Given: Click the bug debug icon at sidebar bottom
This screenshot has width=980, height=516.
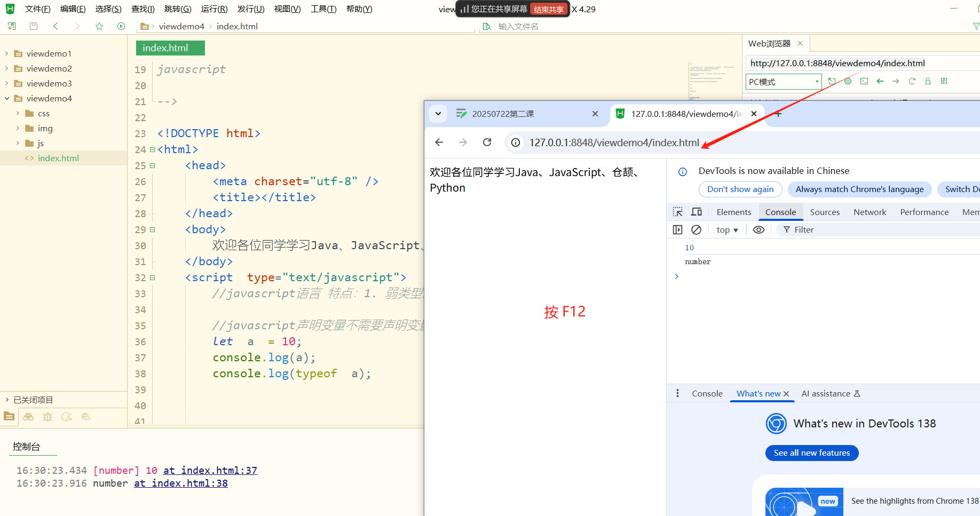Looking at the screenshot, I should click(x=48, y=417).
